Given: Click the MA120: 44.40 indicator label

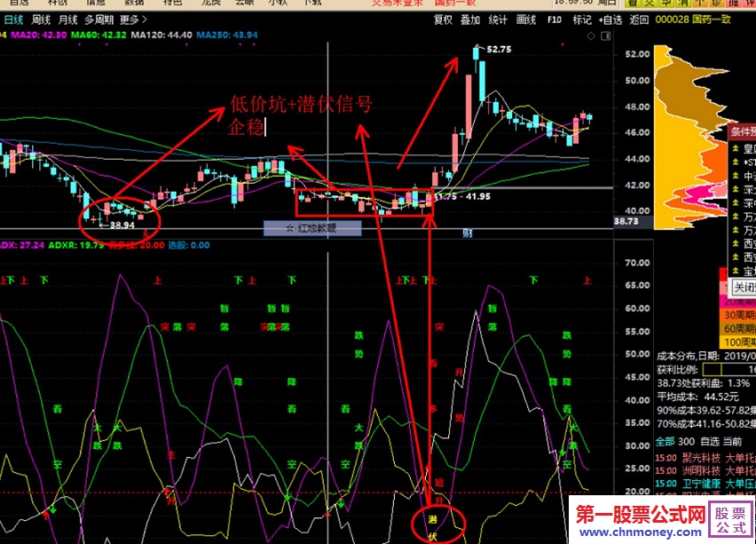Looking at the screenshot, I should (x=161, y=35).
